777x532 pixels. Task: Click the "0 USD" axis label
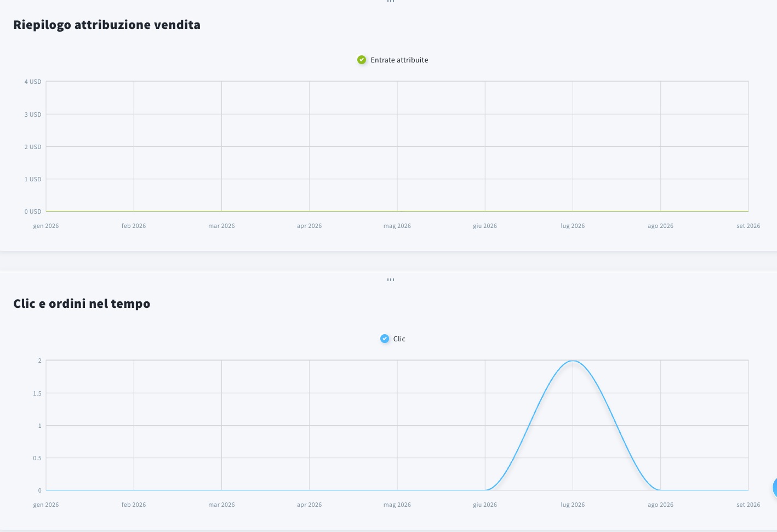[x=33, y=211]
